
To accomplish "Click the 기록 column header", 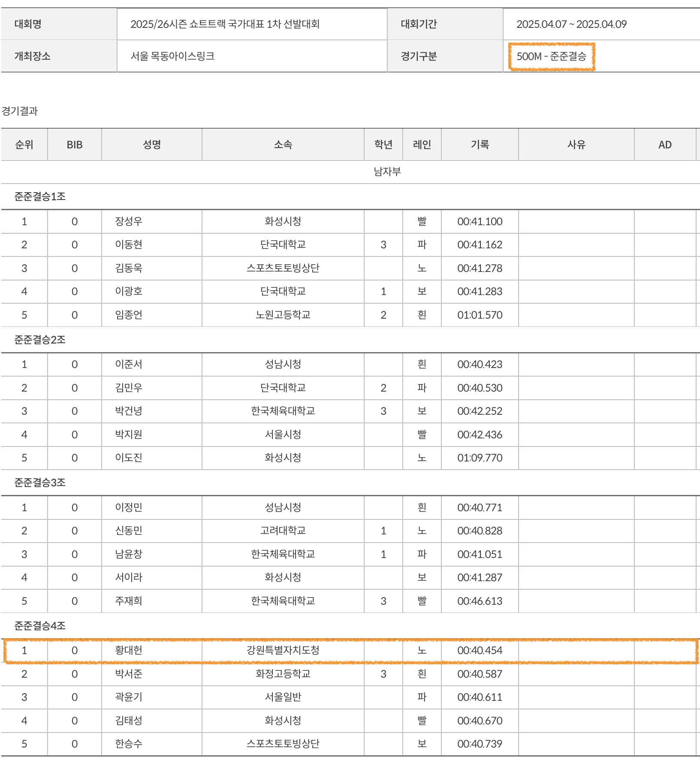I will pyautogui.click(x=480, y=145).
